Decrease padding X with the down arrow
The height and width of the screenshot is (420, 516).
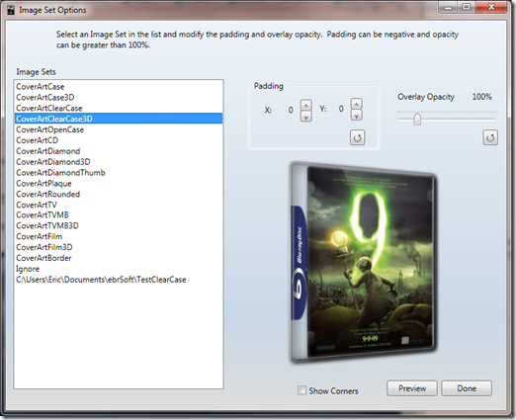(x=306, y=117)
